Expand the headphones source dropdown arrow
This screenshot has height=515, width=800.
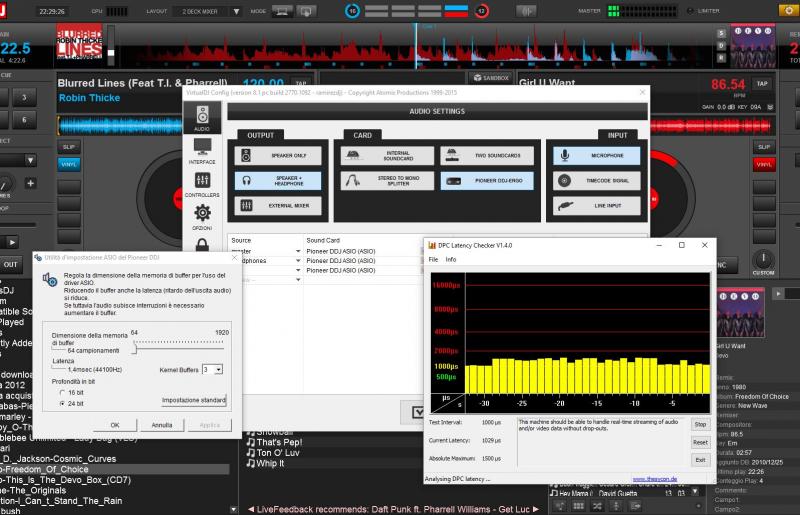point(297,260)
